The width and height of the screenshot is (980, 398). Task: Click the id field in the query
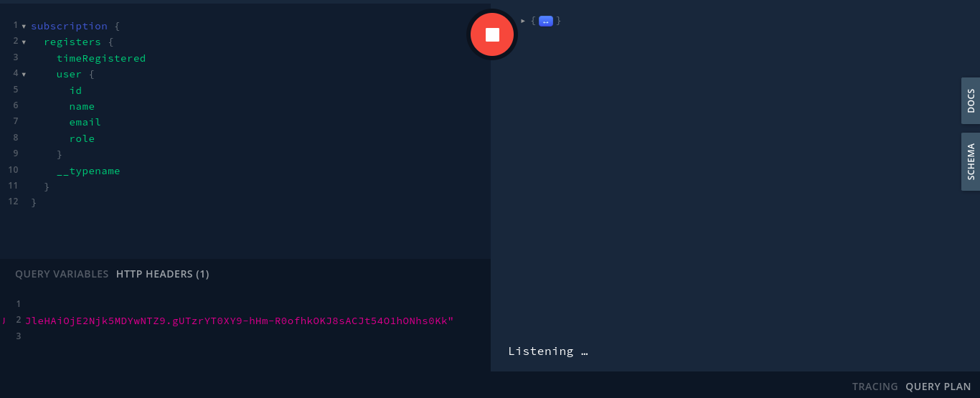(75, 90)
